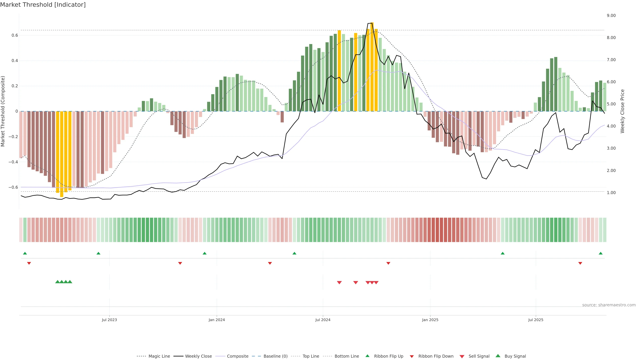Click the Buy Signal triangle in the legend
This screenshot has width=644, height=362.
498,356
